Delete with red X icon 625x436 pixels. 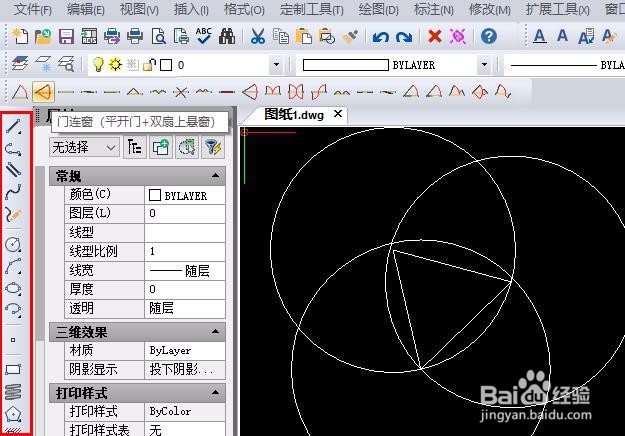tap(434, 36)
